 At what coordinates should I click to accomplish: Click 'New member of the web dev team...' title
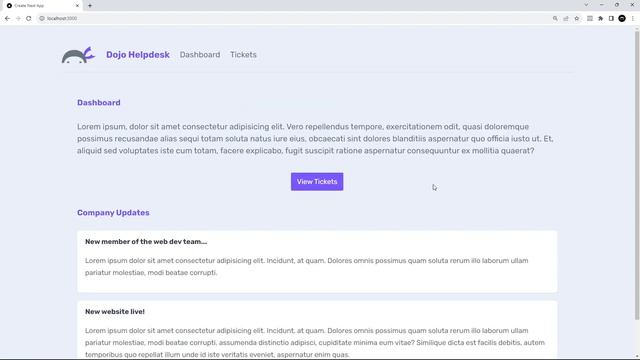pyautogui.click(x=146, y=242)
